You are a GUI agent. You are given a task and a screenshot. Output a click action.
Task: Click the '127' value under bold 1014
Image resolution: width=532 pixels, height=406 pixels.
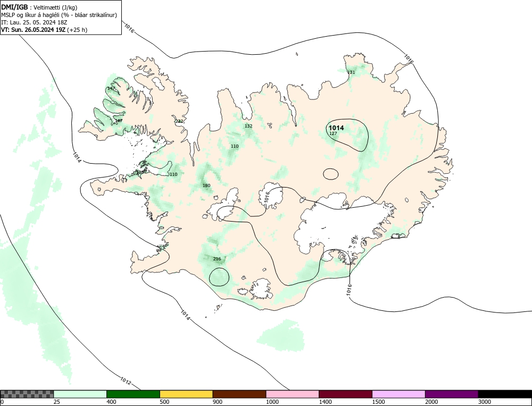tap(333, 133)
